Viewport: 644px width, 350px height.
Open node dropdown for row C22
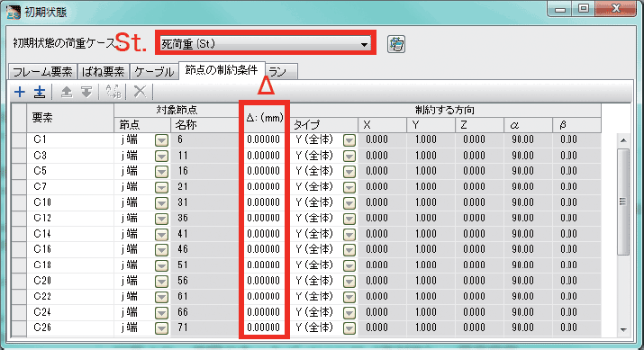162,297
